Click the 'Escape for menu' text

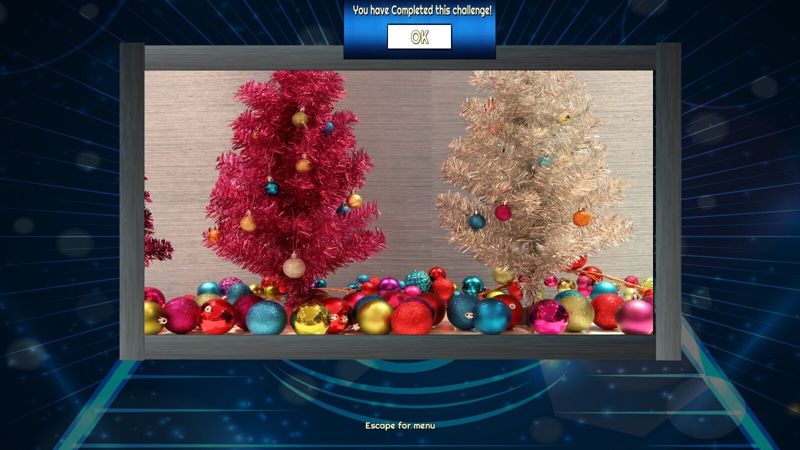400,426
